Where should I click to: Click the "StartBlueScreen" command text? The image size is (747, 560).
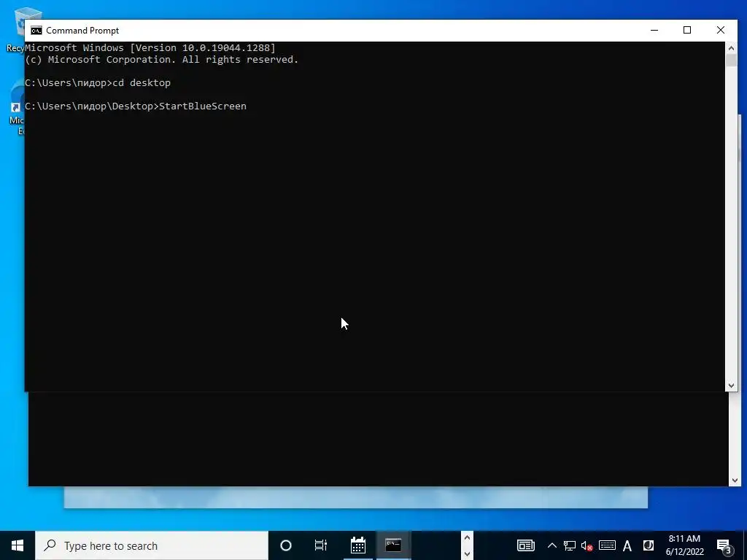(203, 106)
